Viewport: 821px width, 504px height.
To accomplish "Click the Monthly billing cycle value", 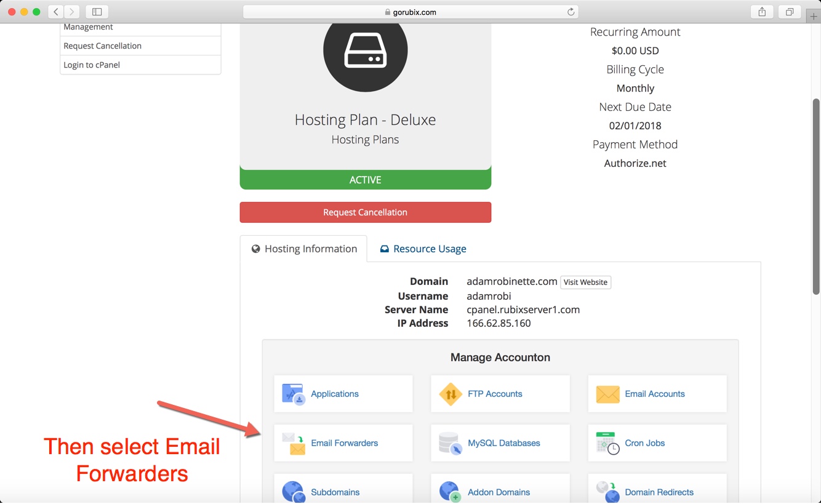I will coord(635,88).
